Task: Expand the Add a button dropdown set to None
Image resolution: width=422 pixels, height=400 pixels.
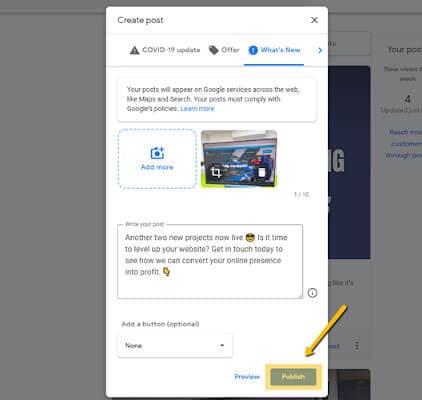Action: click(x=175, y=346)
